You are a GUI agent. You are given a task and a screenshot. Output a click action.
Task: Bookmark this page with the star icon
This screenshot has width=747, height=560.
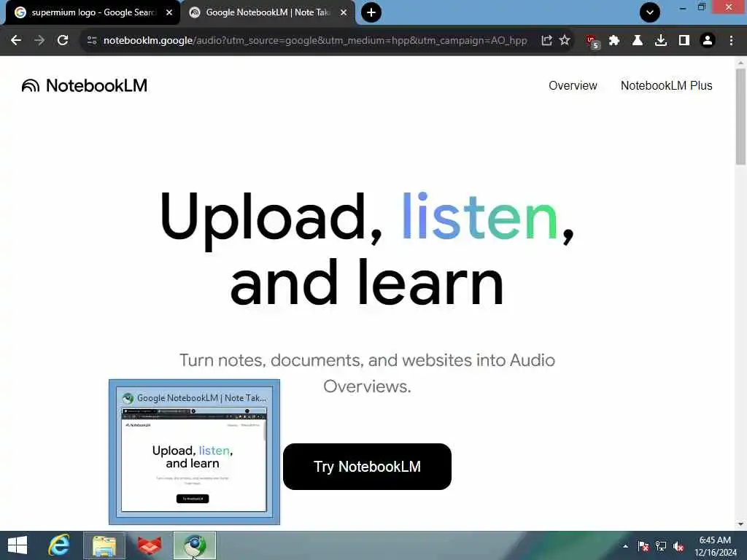pyautogui.click(x=565, y=41)
